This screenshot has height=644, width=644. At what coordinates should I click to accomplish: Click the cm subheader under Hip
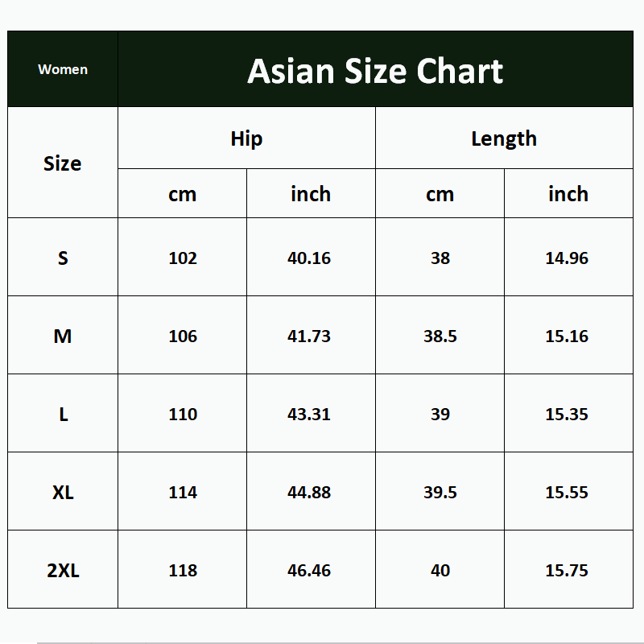click(x=183, y=194)
